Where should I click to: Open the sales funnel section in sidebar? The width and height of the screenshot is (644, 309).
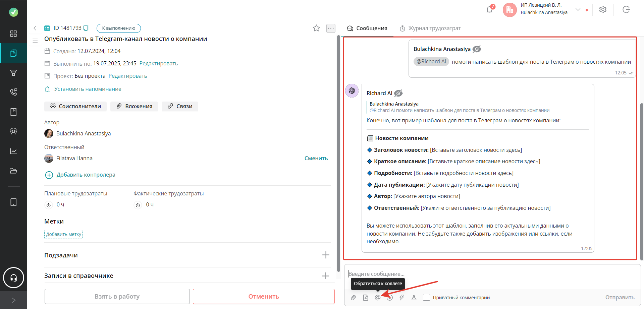pos(13,73)
